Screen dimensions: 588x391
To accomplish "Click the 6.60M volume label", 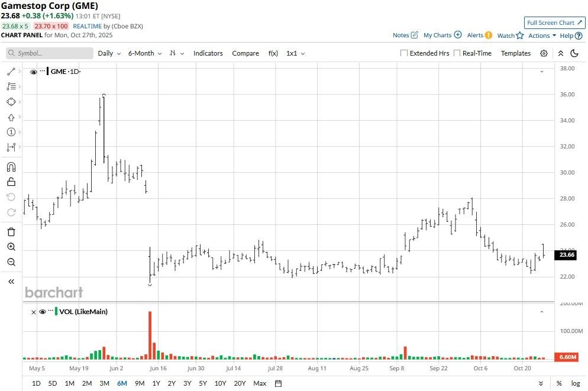I will (x=566, y=357).
